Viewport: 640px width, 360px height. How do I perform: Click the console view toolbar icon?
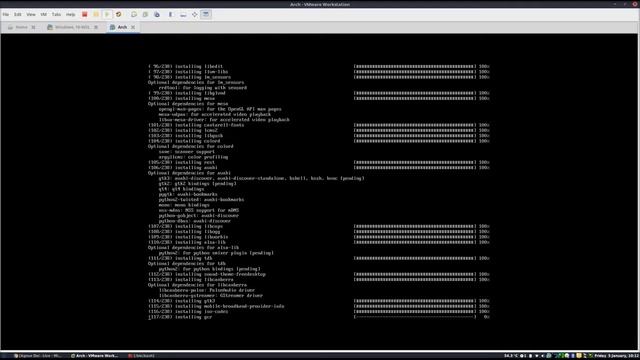(206, 14)
